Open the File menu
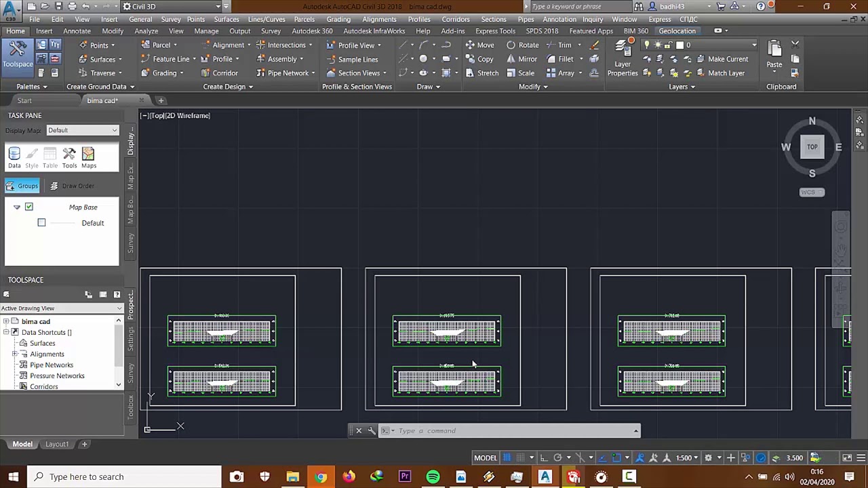Viewport: 868px width, 488px height. [34, 19]
